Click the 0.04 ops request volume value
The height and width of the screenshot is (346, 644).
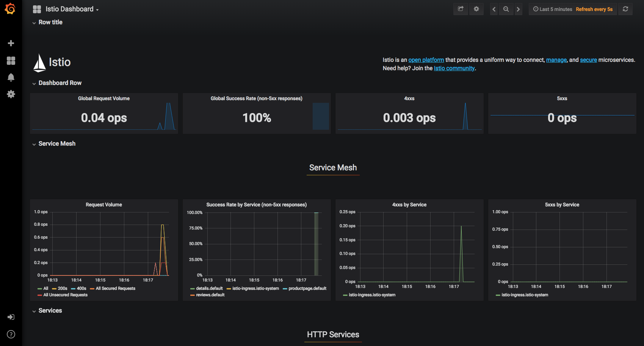pyautogui.click(x=104, y=118)
